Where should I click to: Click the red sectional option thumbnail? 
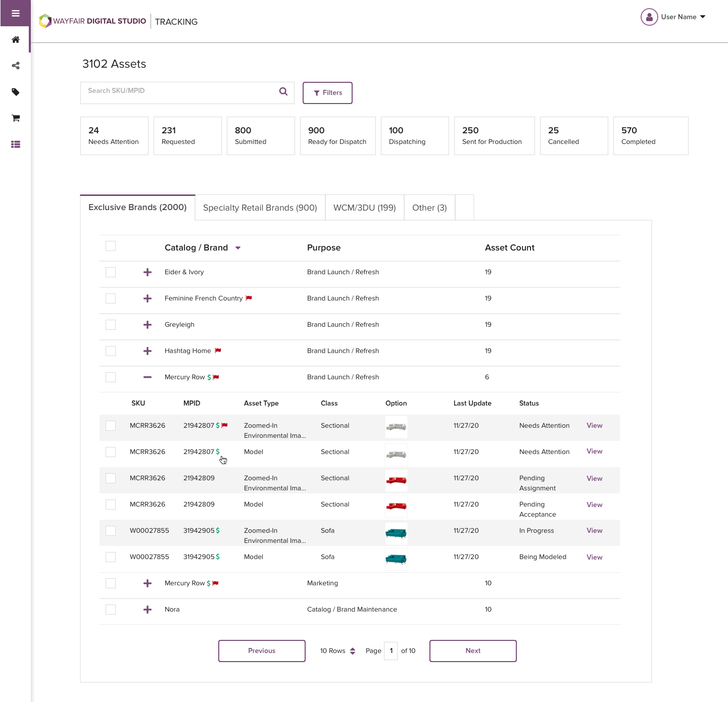point(396,480)
